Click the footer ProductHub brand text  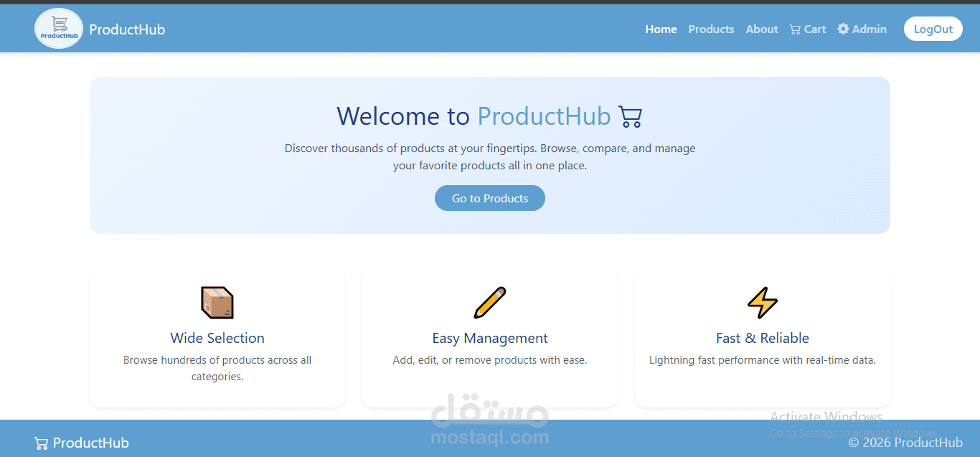coord(91,443)
